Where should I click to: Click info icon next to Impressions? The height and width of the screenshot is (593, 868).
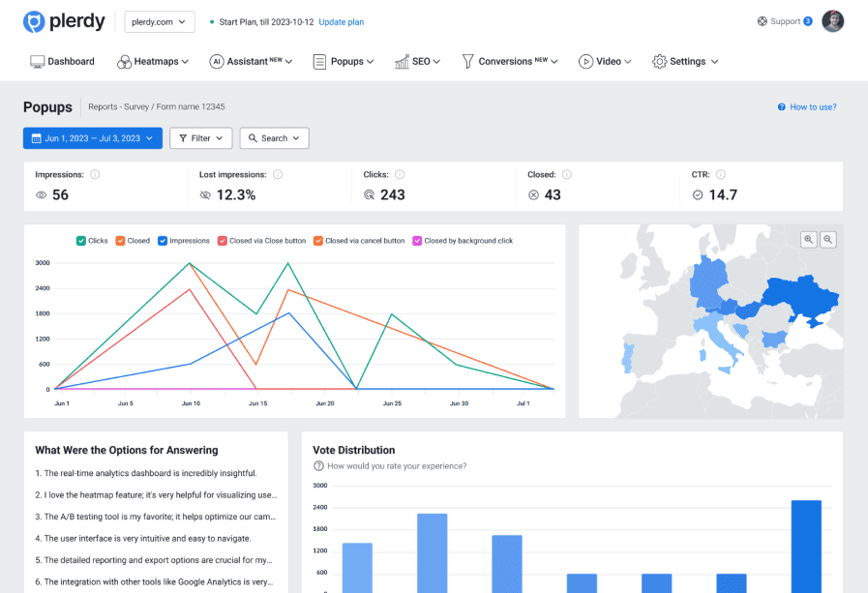click(95, 175)
